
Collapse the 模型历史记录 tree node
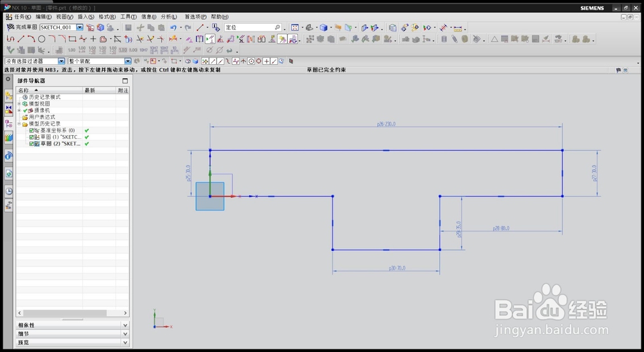19,124
